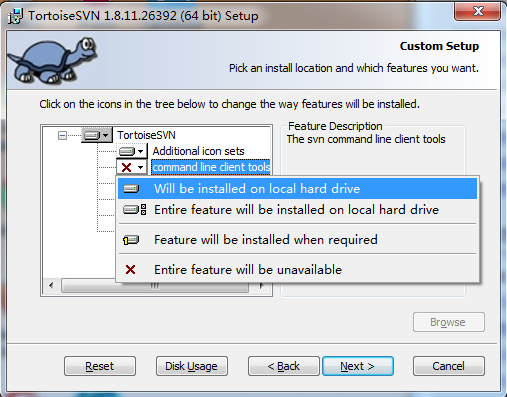
Task: Click the left scroll arrow of feature tree
Action: coord(51,286)
